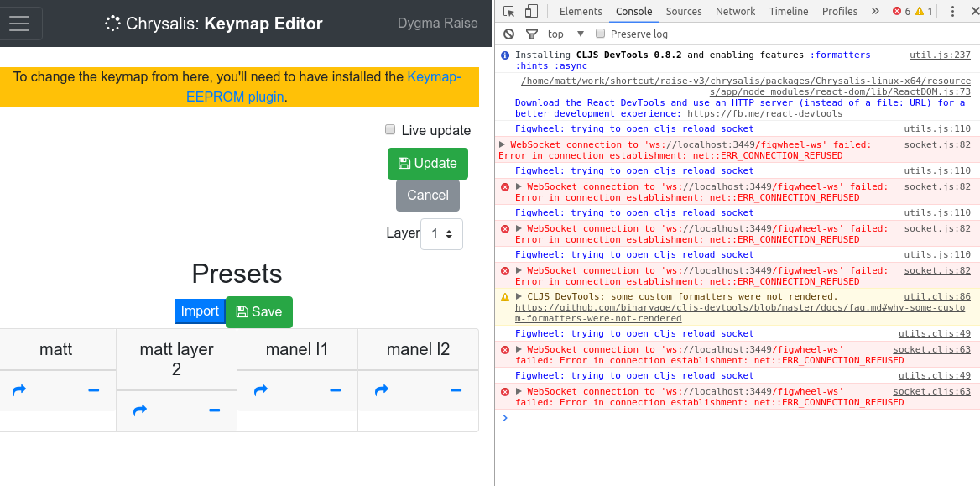
Task: Remove the matt preset with minus icon
Action: (x=94, y=390)
